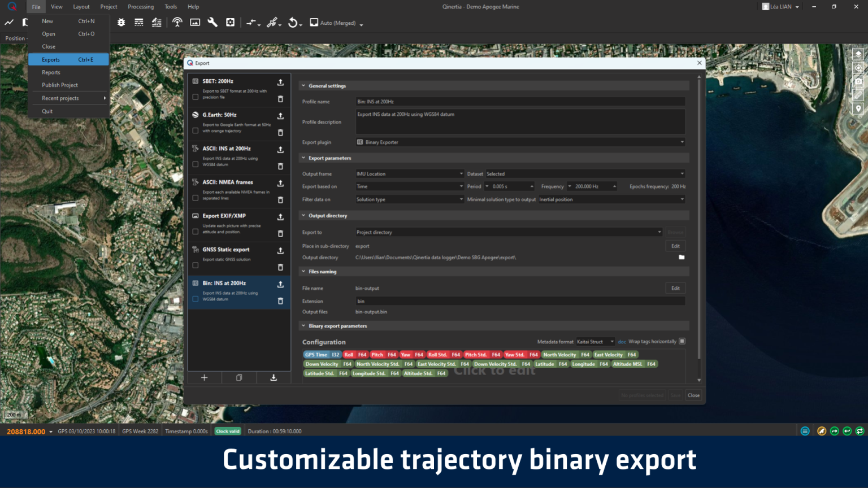
Task: Delete the G.Earth: 50Hz profile with trash icon
Action: click(x=280, y=133)
